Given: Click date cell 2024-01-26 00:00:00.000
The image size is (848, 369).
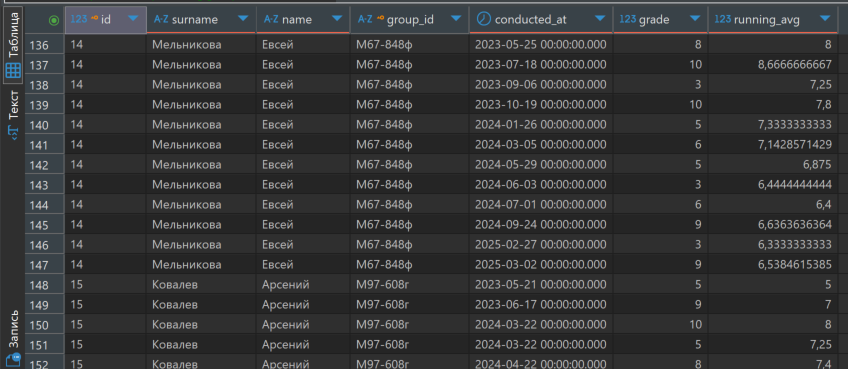Looking at the screenshot, I should pos(541,125).
